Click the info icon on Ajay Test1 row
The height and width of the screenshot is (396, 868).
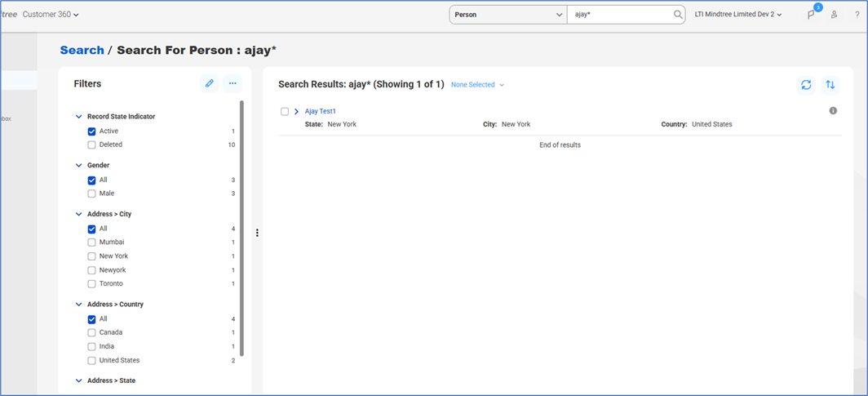[x=833, y=110]
